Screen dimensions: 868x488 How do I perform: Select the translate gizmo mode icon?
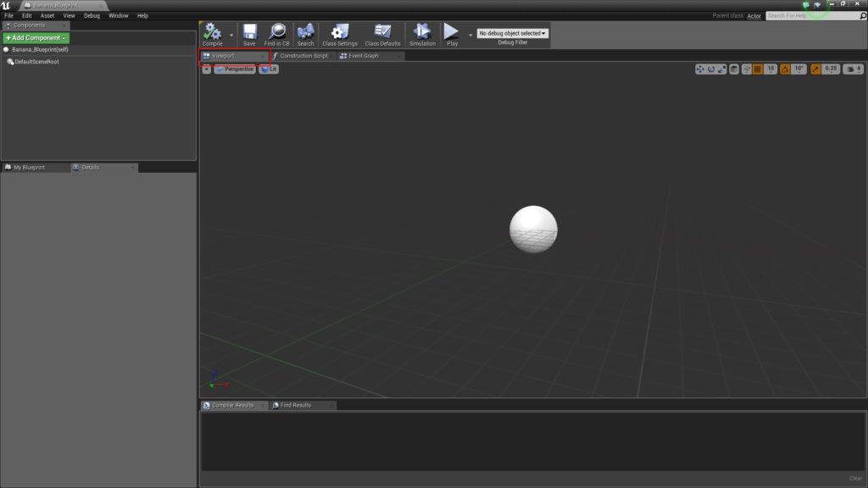[700, 69]
